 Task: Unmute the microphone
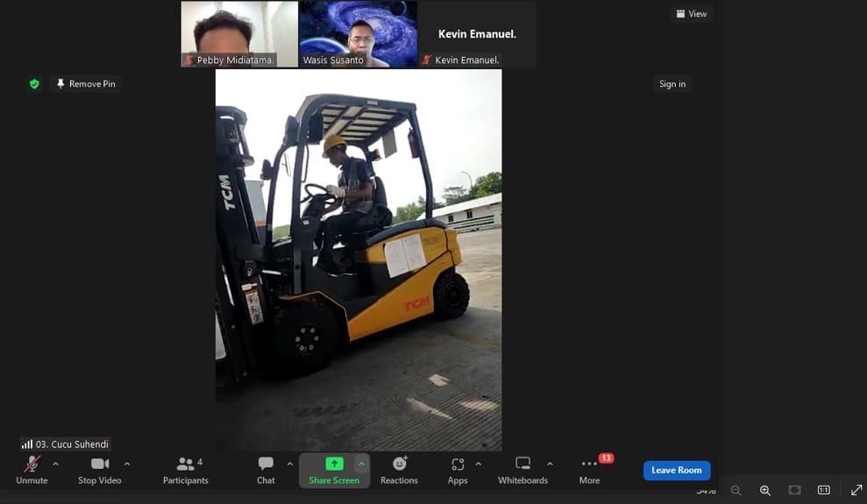32,471
